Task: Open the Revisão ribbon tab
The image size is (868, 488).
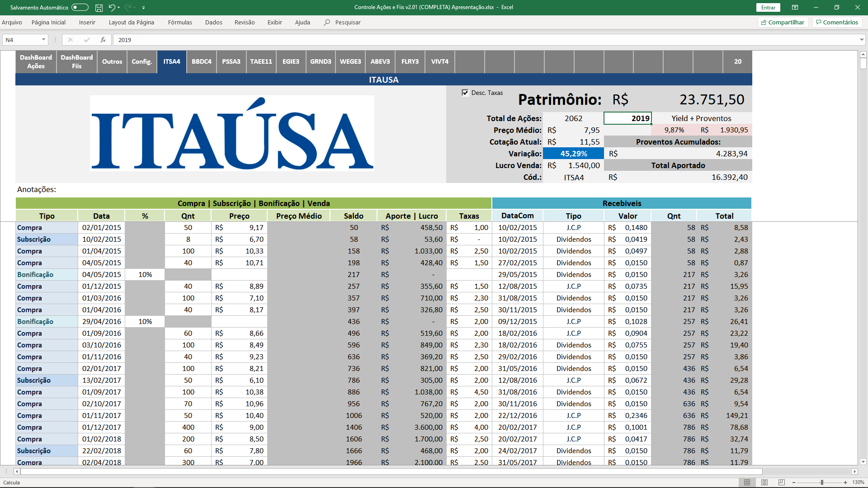Action: click(x=245, y=22)
